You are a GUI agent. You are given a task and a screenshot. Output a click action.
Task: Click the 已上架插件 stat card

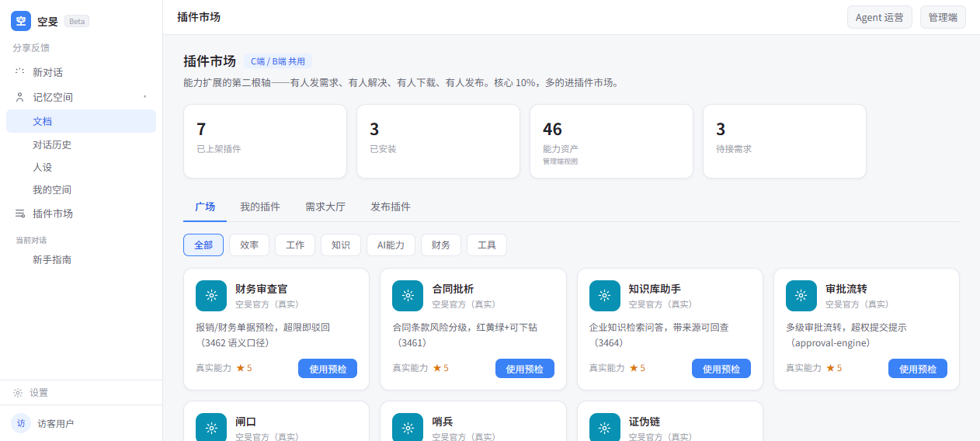tap(265, 141)
